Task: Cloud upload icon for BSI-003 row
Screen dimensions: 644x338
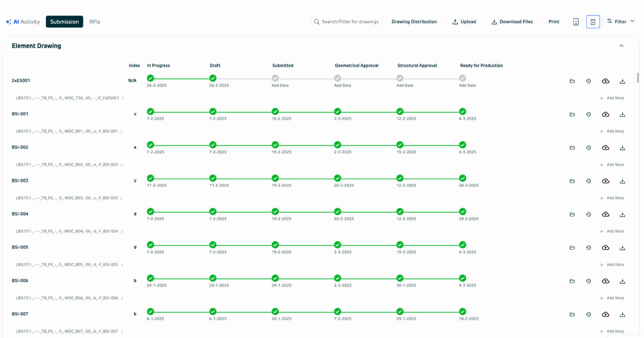Action: click(605, 181)
